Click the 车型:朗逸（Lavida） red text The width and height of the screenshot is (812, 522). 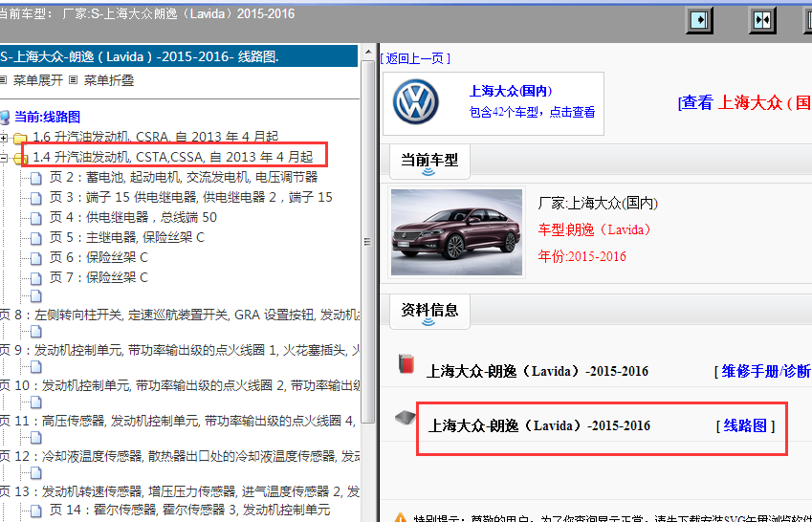[594, 229]
